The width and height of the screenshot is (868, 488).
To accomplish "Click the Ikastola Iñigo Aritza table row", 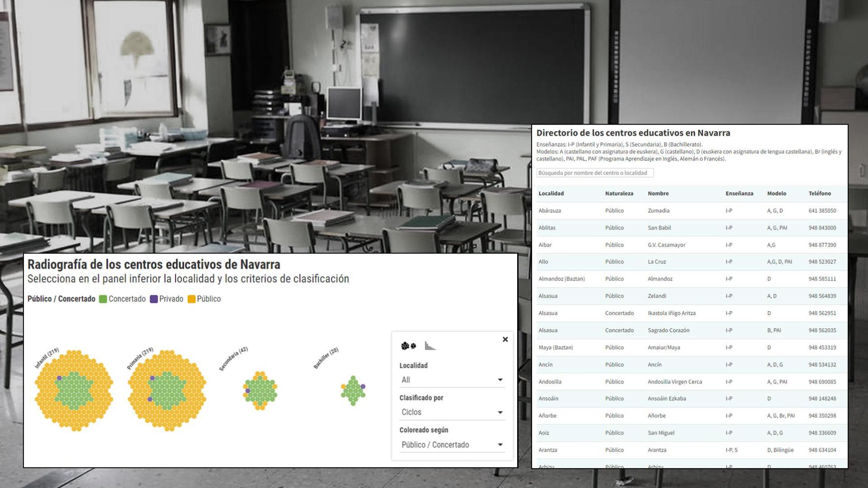I will tap(671, 313).
